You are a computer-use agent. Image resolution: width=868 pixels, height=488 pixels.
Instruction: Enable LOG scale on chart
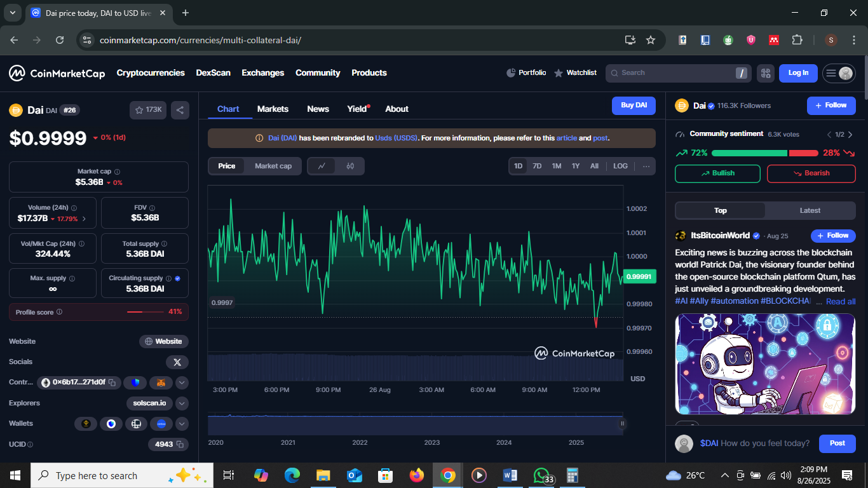point(620,166)
